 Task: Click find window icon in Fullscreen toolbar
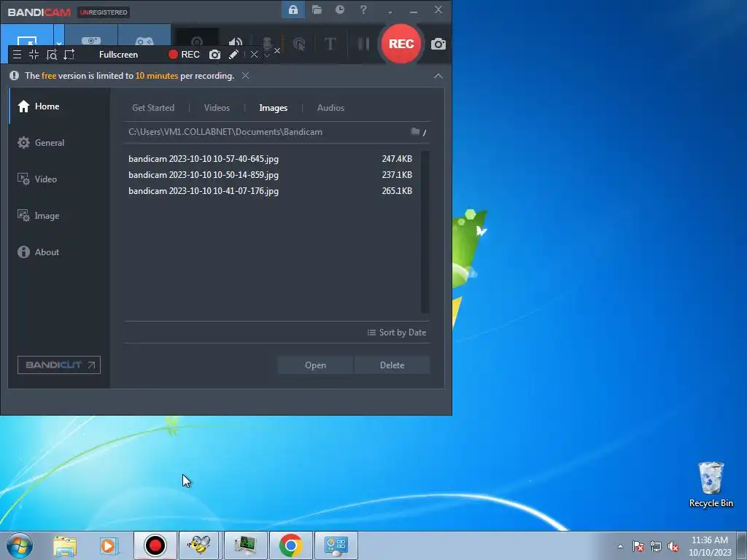click(52, 54)
